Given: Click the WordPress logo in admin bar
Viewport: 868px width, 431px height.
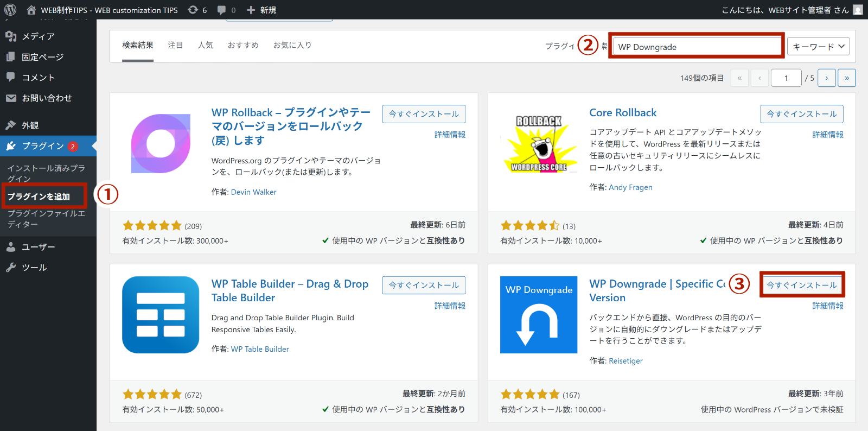Looking at the screenshot, I should tap(10, 10).
